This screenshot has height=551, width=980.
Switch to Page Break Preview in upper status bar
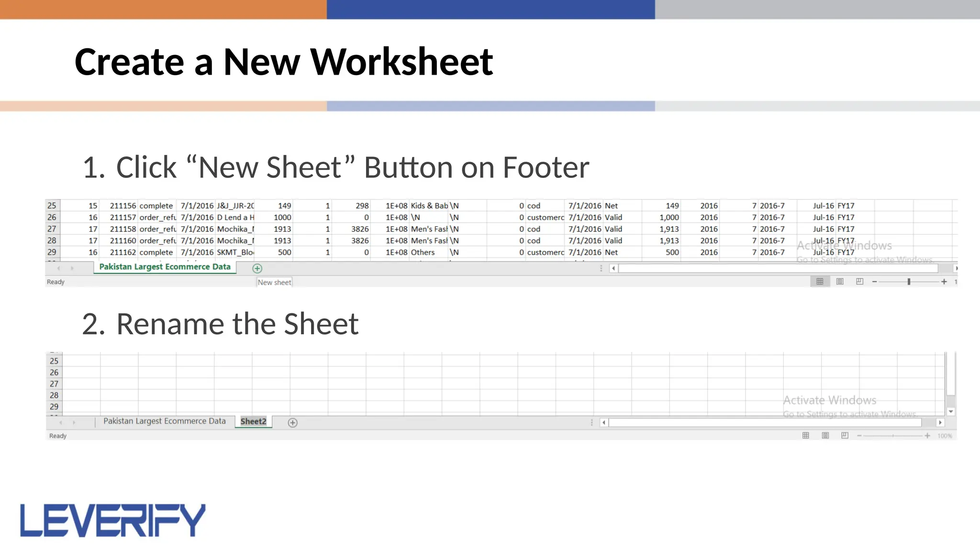point(859,282)
